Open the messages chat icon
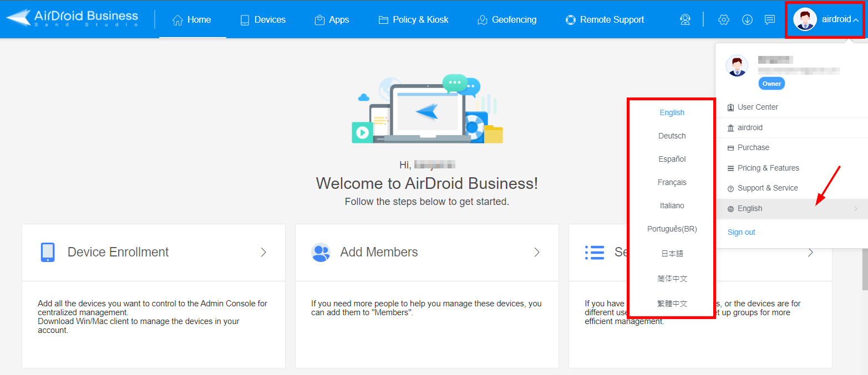The width and height of the screenshot is (868, 375). coord(770,19)
